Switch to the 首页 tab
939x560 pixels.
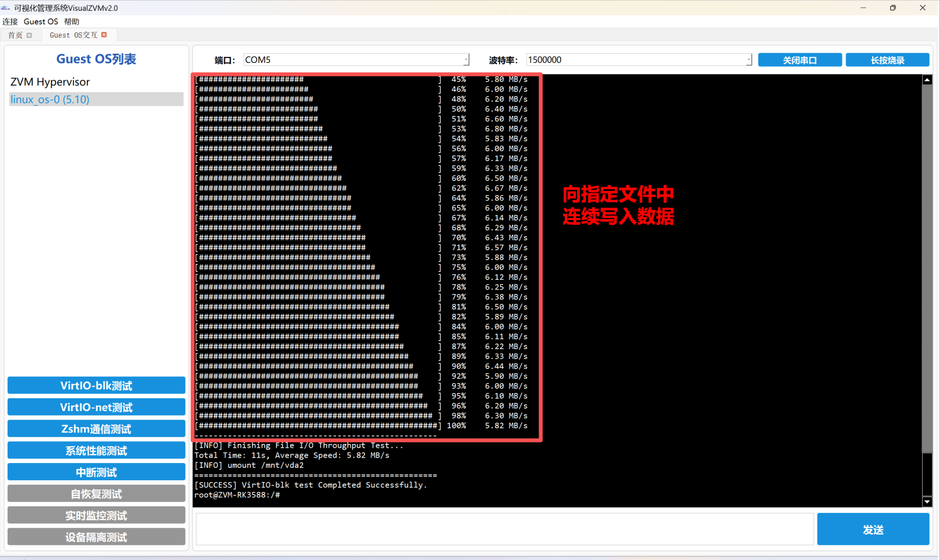click(15, 35)
